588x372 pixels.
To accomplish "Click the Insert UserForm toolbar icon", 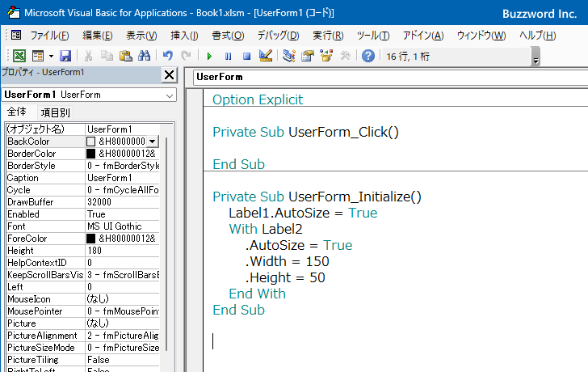I will 38,56.
